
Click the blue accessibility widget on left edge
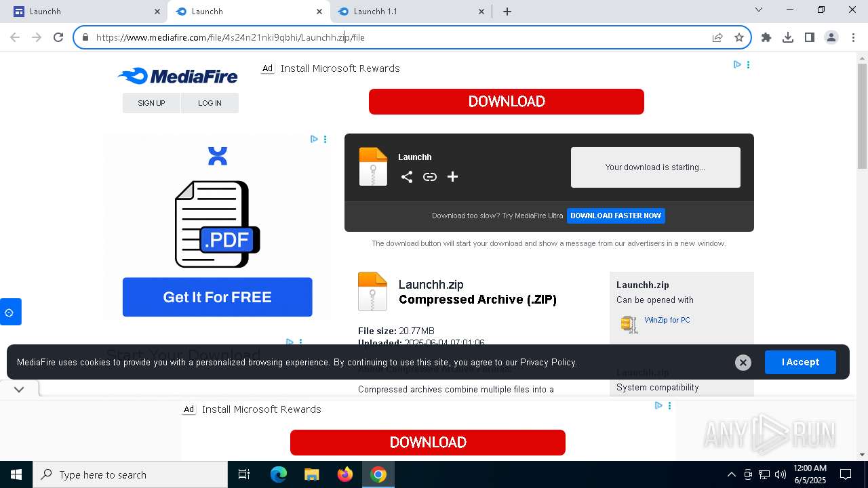tap(10, 312)
